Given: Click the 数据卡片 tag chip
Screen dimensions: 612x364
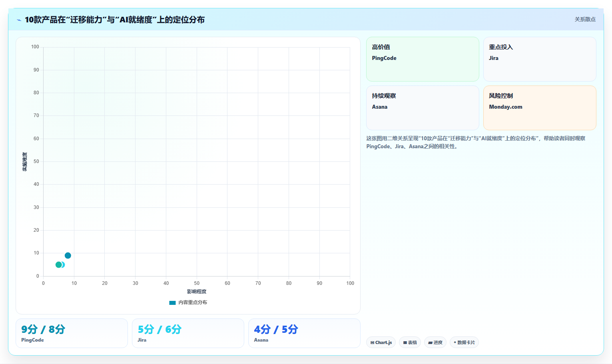Looking at the screenshot, I should click(x=464, y=342).
